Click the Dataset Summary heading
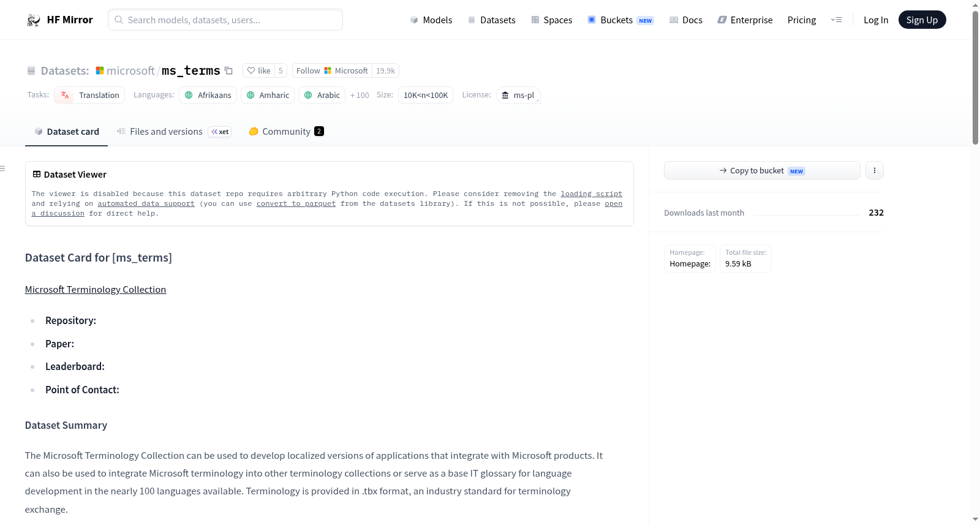The width and height of the screenshot is (980, 525). 66,426
